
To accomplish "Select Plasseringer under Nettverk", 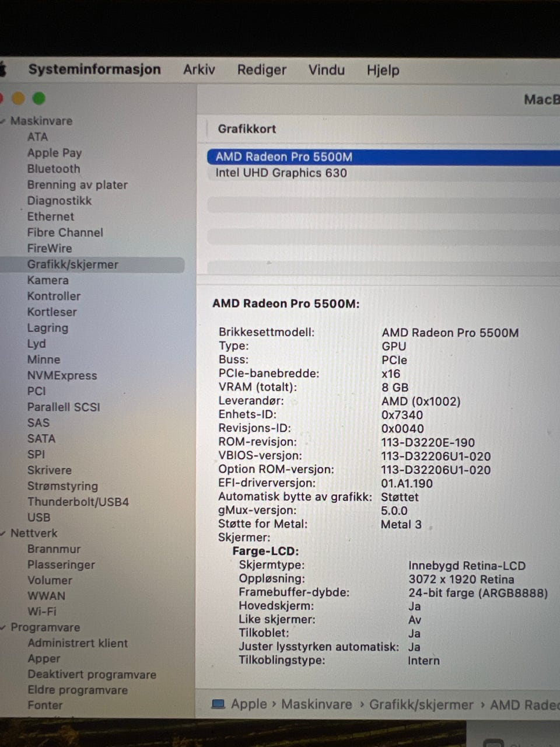I will 61,565.
